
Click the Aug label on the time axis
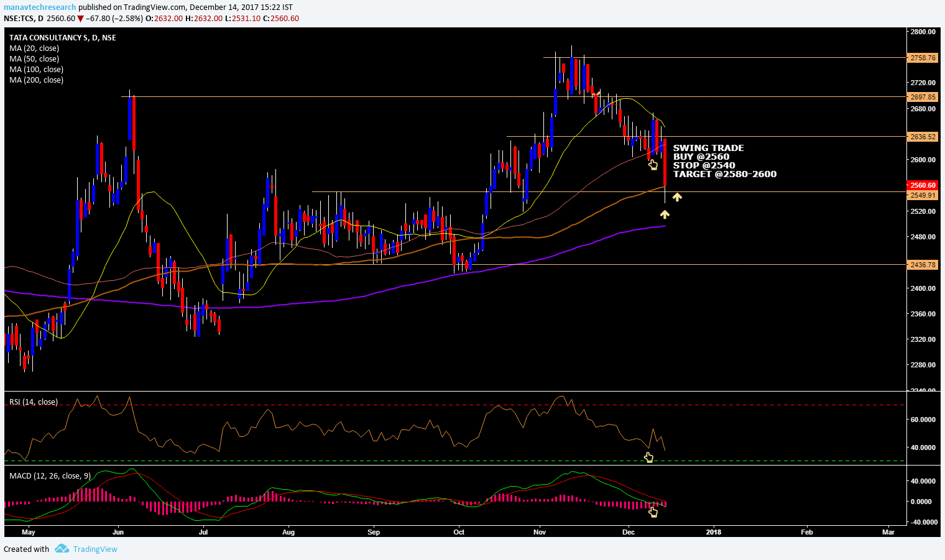point(288,532)
